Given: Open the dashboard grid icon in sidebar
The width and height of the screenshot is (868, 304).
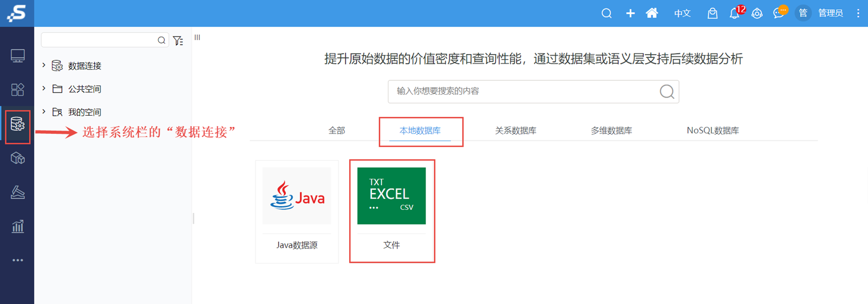Looking at the screenshot, I should pyautogui.click(x=18, y=90).
